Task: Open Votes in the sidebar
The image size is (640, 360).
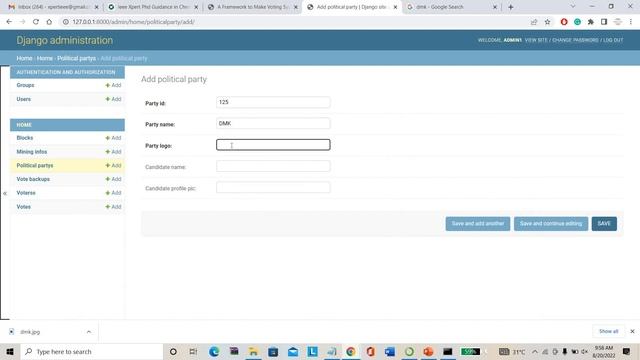Action: tap(24, 207)
